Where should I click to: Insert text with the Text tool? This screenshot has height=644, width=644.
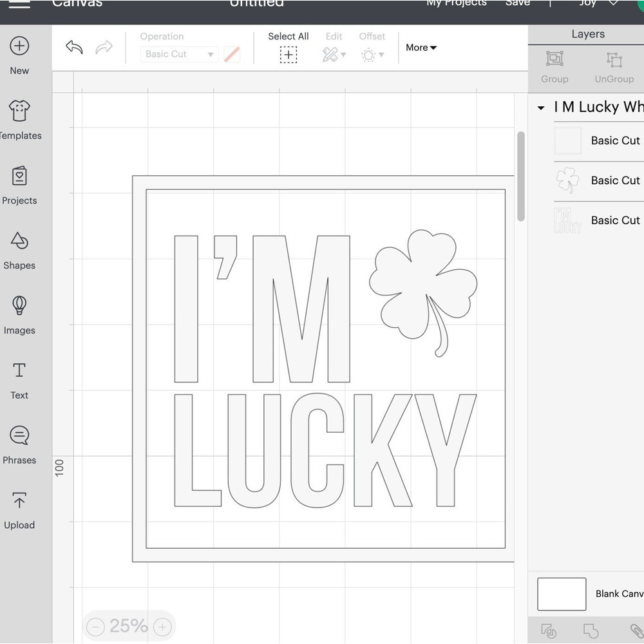(x=19, y=379)
